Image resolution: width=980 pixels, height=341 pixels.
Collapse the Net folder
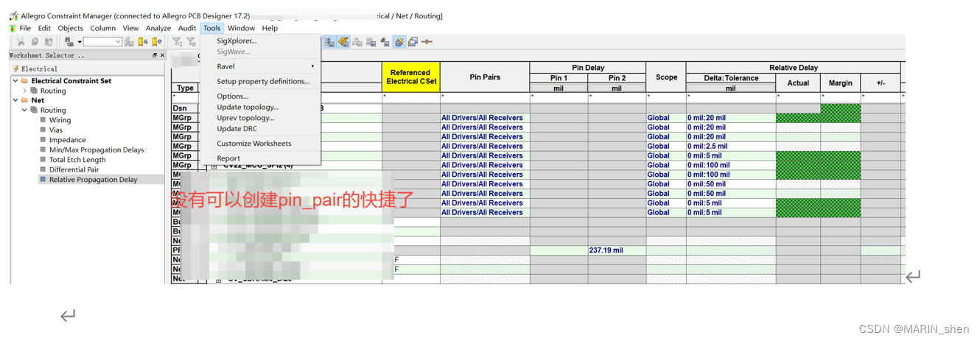pos(15,100)
